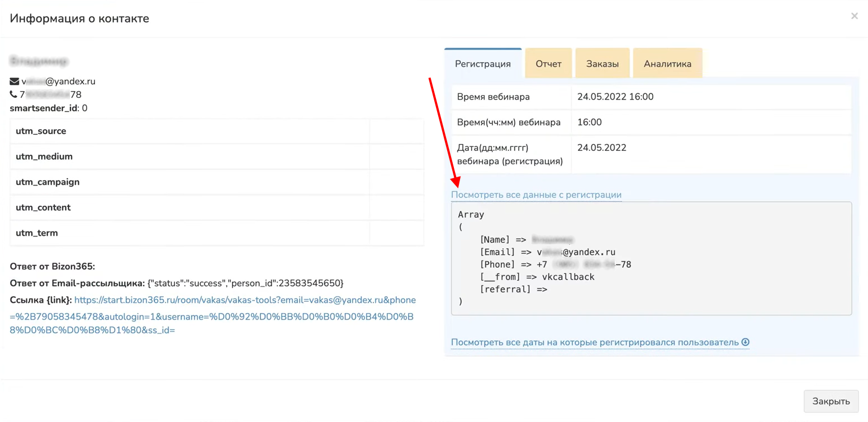The width and height of the screenshot is (868, 422).
Task: Expand 'Посмотреть все даты' registration dates list
Action: pyautogui.click(x=595, y=342)
